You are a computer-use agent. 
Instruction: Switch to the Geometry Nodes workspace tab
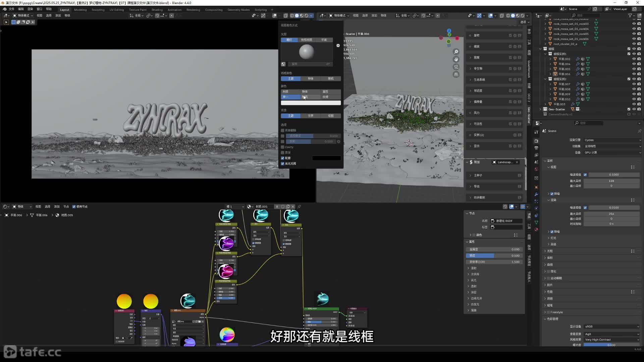pyautogui.click(x=238, y=10)
